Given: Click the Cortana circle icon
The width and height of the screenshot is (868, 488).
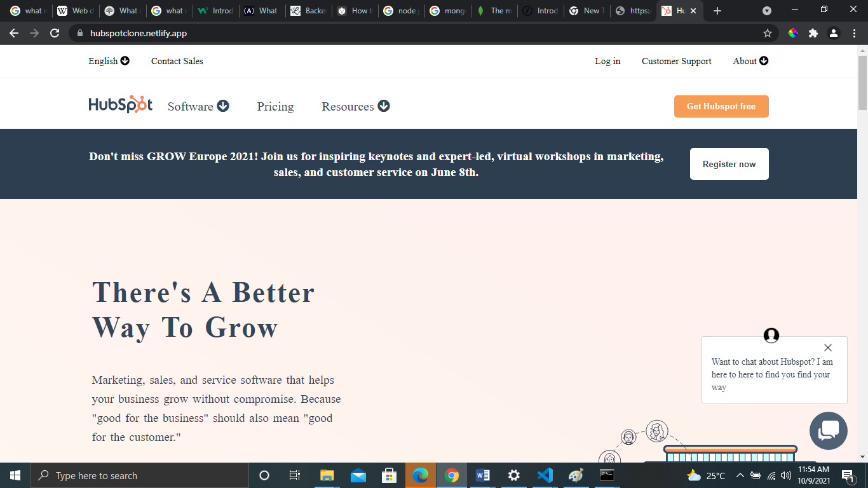Looking at the screenshot, I should point(264,475).
